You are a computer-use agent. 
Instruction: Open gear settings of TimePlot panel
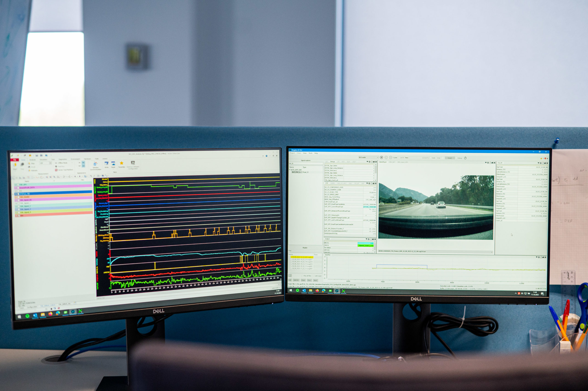click(539, 257)
